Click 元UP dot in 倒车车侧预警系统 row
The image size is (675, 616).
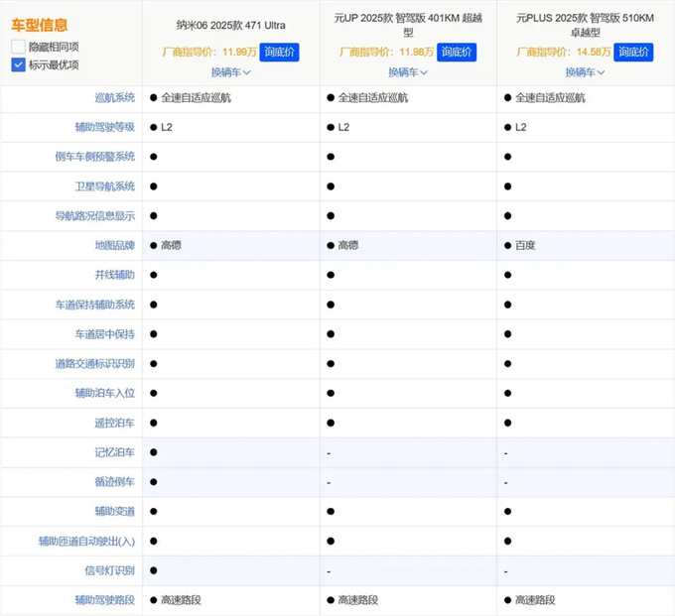[331, 157]
